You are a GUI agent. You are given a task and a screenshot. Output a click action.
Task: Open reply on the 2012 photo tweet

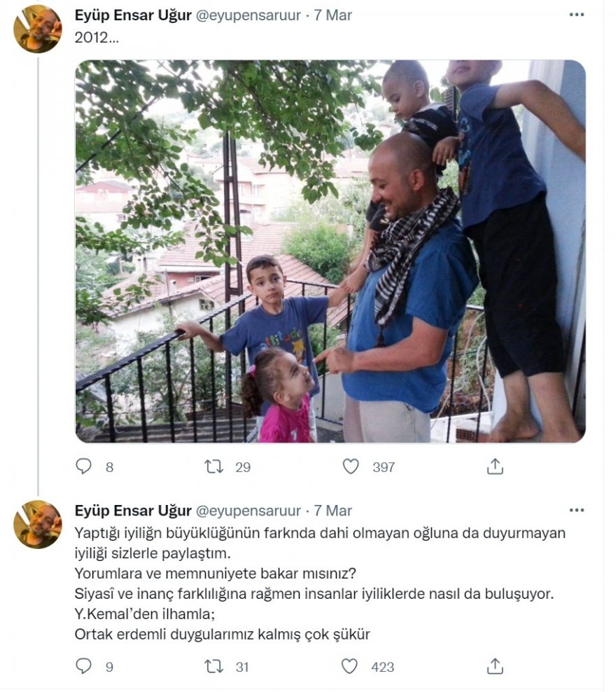[x=83, y=466]
